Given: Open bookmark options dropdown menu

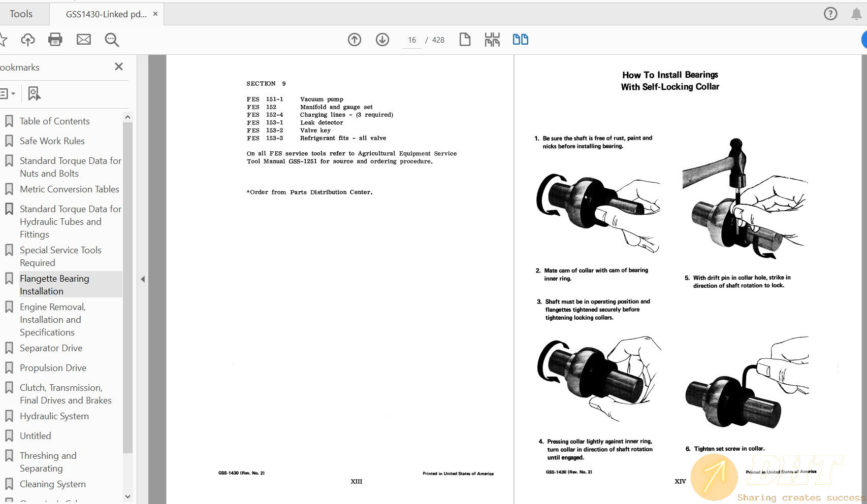Looking at the screenshot, I should 7,93.
